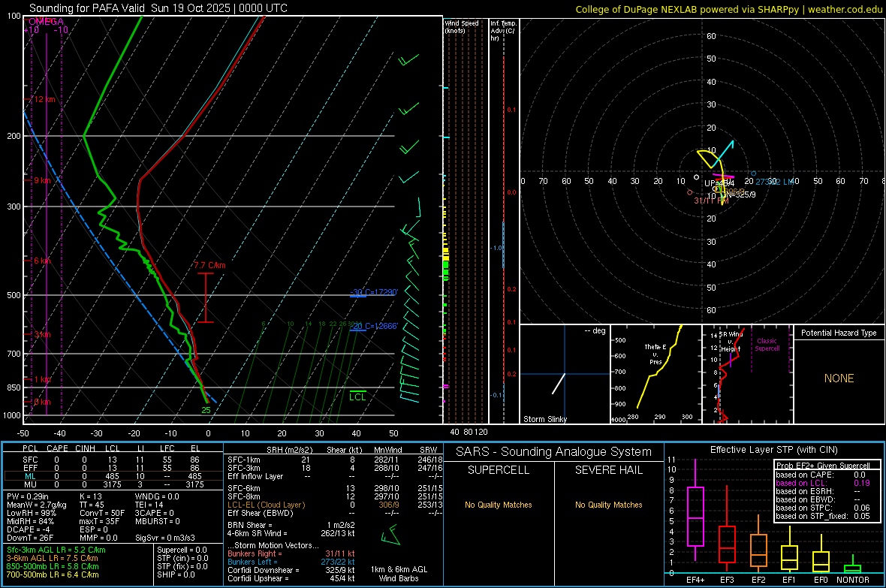886x588 pixels.
Task: Click 'SARS - Sounding Analogue System' heading
Action: [x=554, y=452]
